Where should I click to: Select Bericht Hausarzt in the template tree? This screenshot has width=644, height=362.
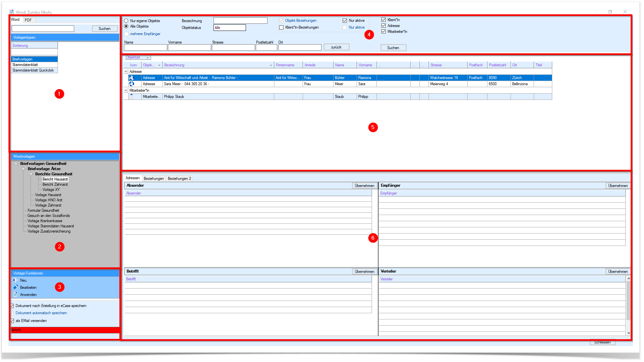click(x=55, y=179)
